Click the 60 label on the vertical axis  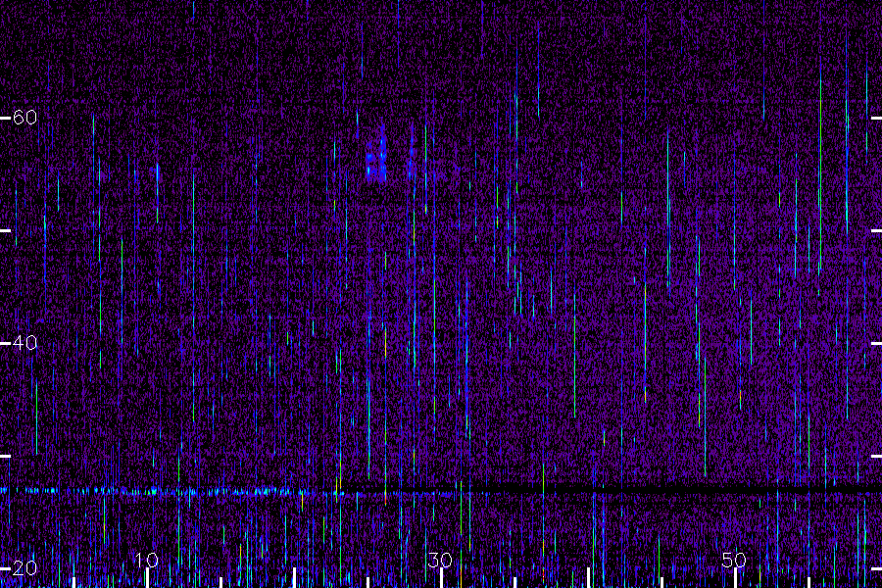click(24, 118)
